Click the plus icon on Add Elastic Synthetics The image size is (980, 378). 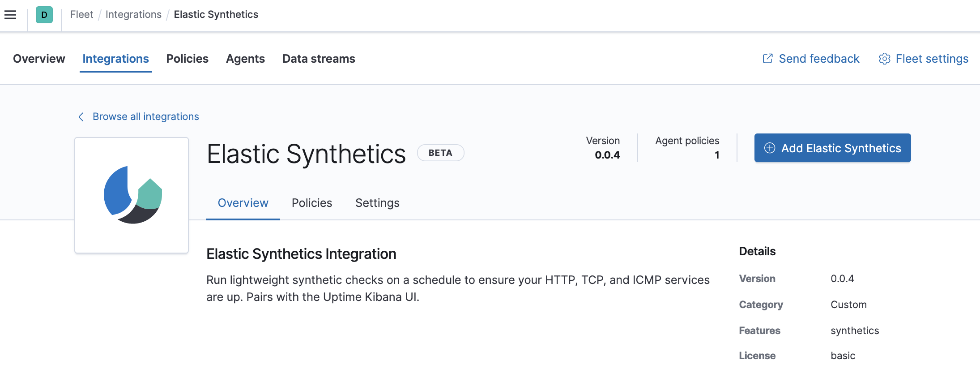(770, 148)
